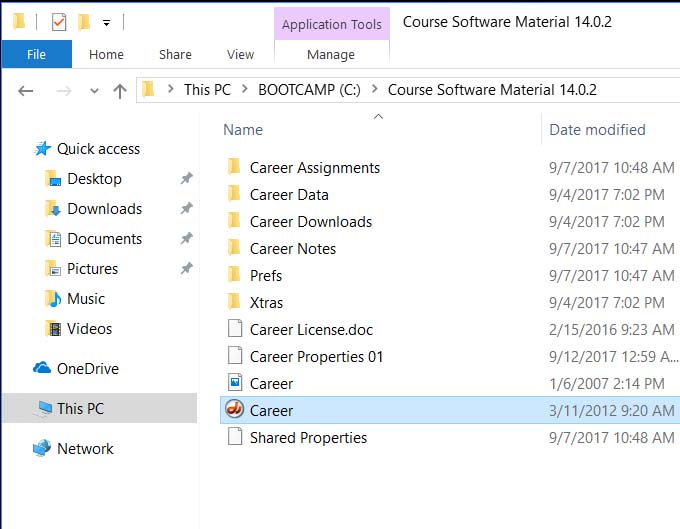
Task: Navigate back with the back arrow
Action: (x=26, y=91)
